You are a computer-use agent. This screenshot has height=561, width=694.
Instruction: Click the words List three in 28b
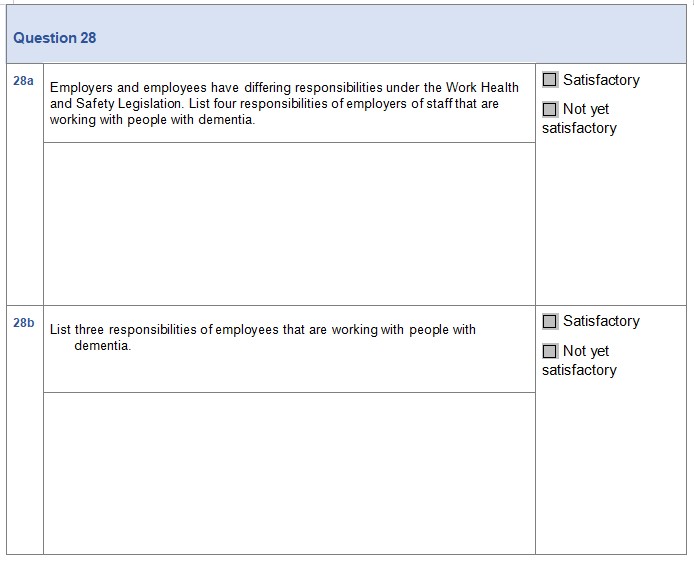click(x=77, y=330)
